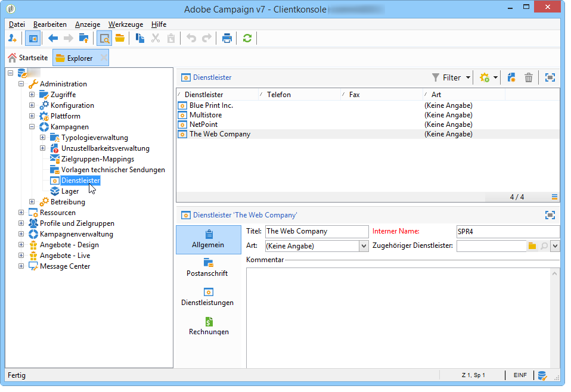Click the cut scissors icon
The width and height of the screenshot is (571, 392).
tap(156, 38)
